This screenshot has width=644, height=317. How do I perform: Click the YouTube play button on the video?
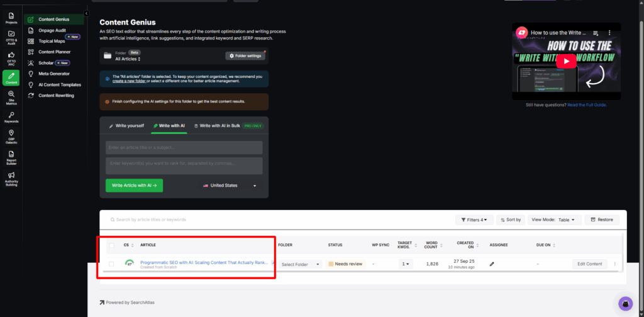tap(567, 61)
